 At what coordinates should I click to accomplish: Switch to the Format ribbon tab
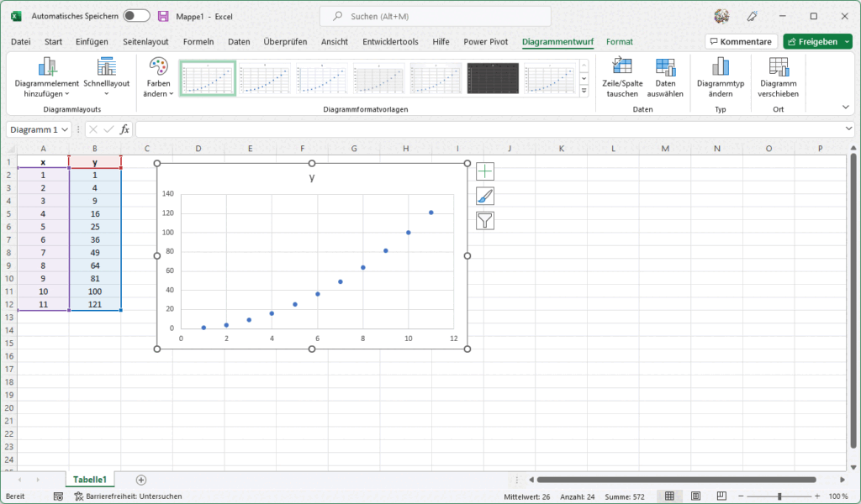[620, 42]
